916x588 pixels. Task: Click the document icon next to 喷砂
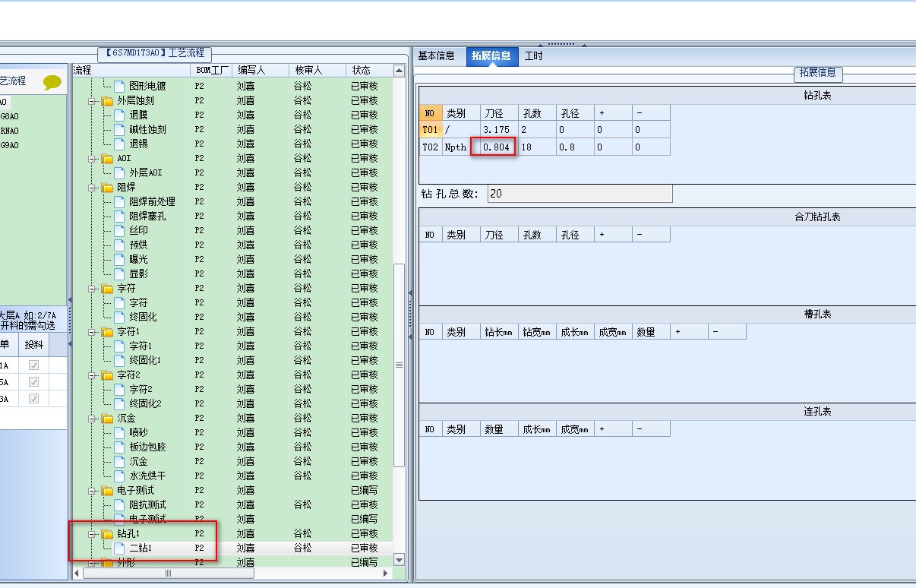pyautogui.click(x=119, y=432)
